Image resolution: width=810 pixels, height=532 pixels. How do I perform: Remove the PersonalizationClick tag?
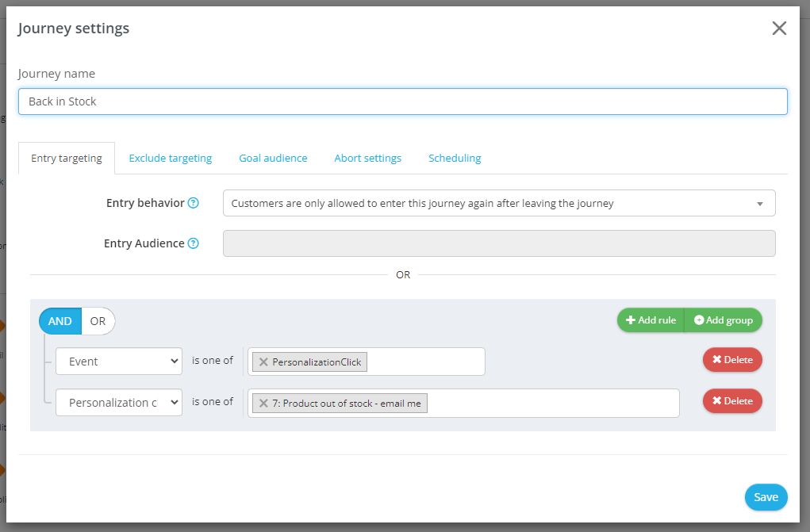tap(263, 362)
